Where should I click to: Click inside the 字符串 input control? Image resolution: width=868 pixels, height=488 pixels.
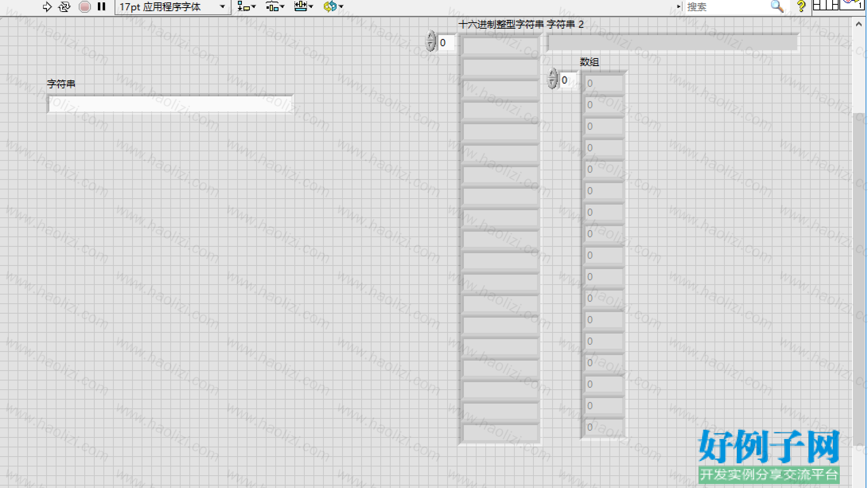point(170,104)
